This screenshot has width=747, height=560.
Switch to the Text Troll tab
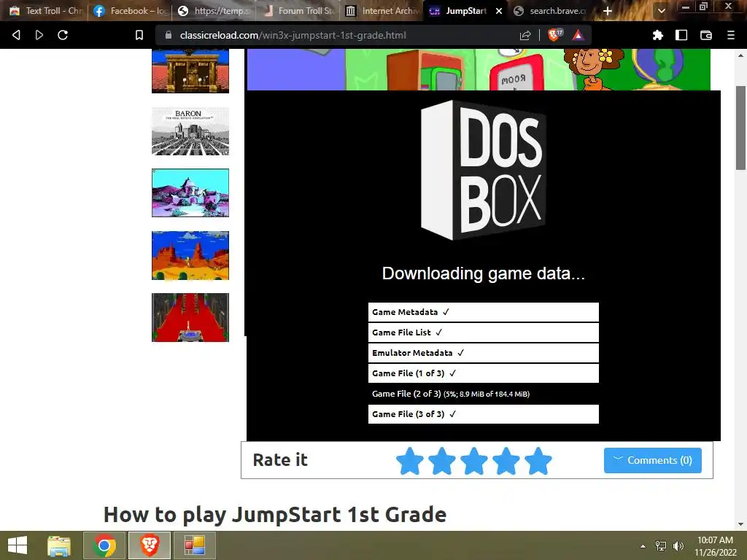click(45, 10)
